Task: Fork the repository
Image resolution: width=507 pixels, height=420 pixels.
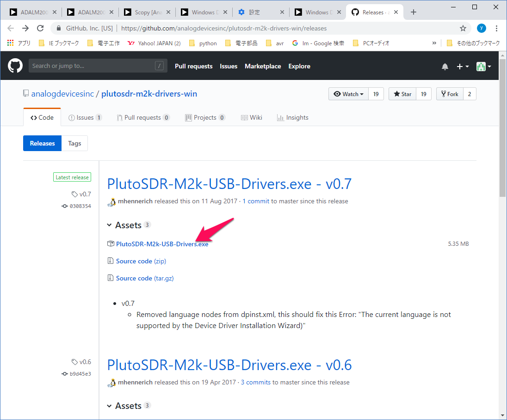Action: (449, 94)
